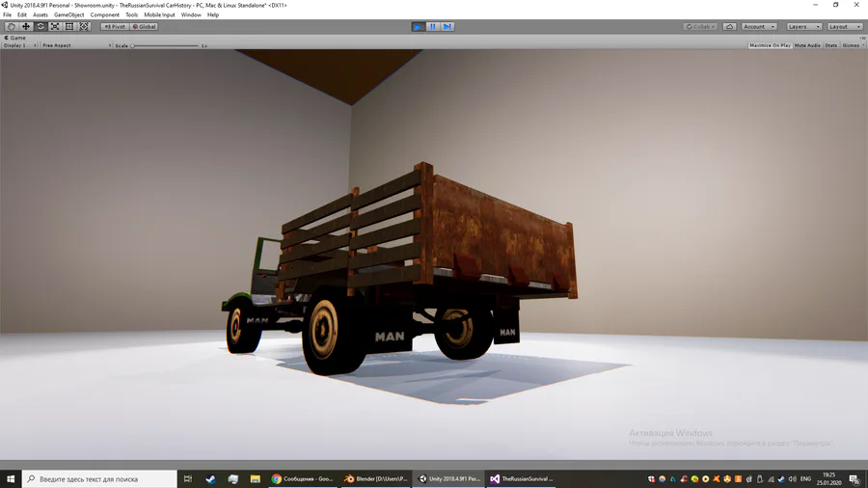The image size is (868, 488).
Task: Open the Layers dropdown
Action: [803, 27]
